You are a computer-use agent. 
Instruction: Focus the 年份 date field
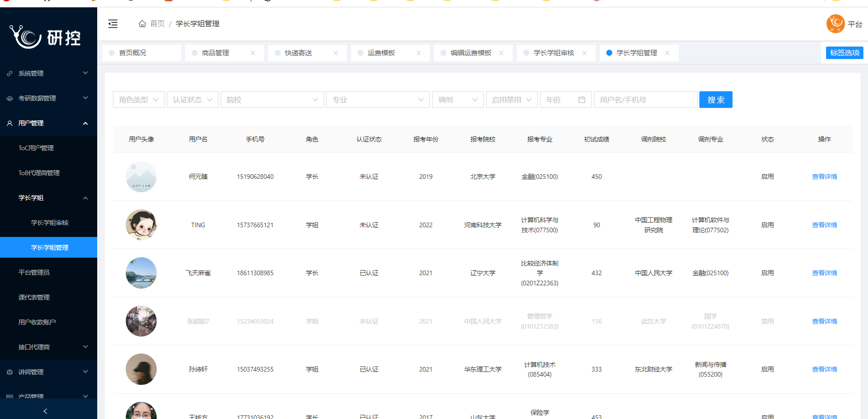pyautogui.click(x=566, y=100)
